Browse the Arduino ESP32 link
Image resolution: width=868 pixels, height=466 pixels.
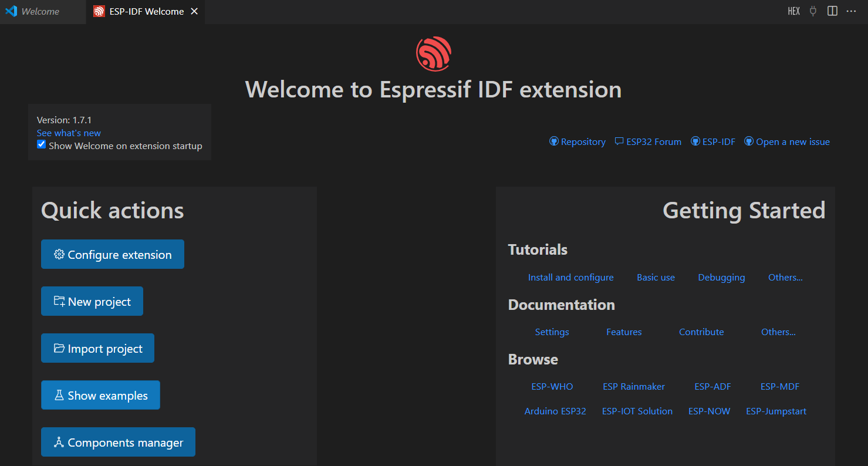pos(555,411)
